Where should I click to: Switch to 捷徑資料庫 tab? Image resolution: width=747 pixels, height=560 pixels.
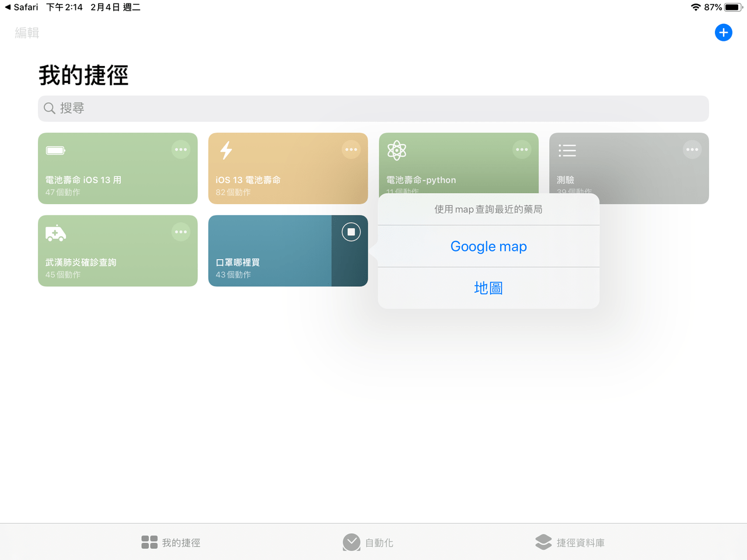tap(570, 542)
